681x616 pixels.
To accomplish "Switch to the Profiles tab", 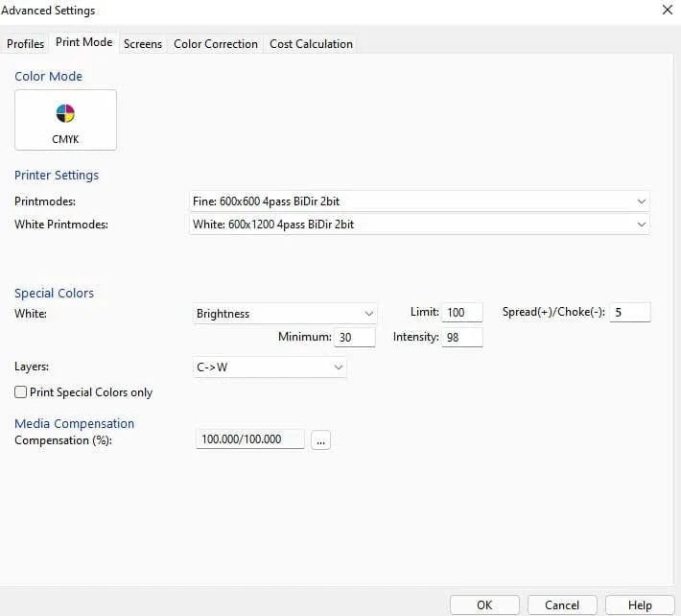I will pyautogui.click(x=26, y=43).
